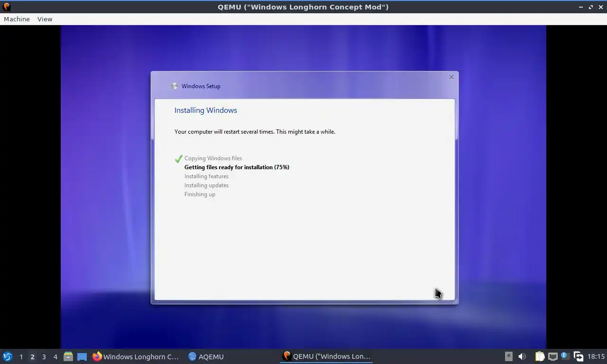This screenshot has width=607, height=364.
Task: Open the clipboard tray icon
Action: coord(540,356)
